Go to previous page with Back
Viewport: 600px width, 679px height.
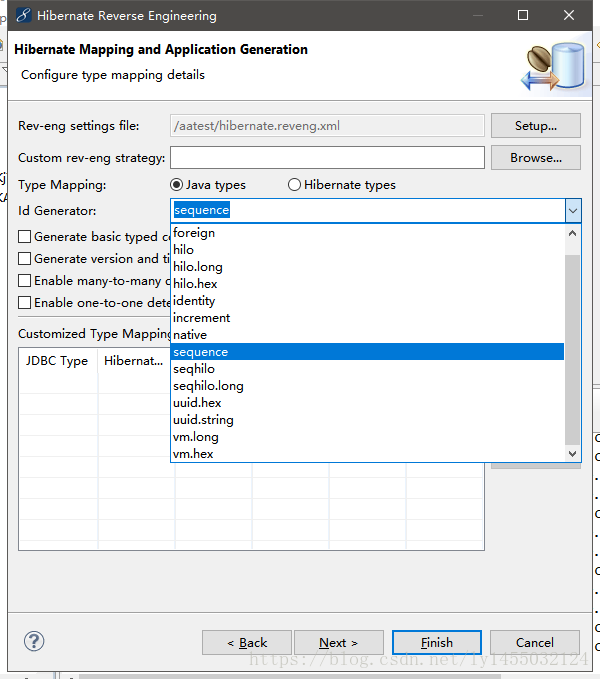(x=247, y=643)
